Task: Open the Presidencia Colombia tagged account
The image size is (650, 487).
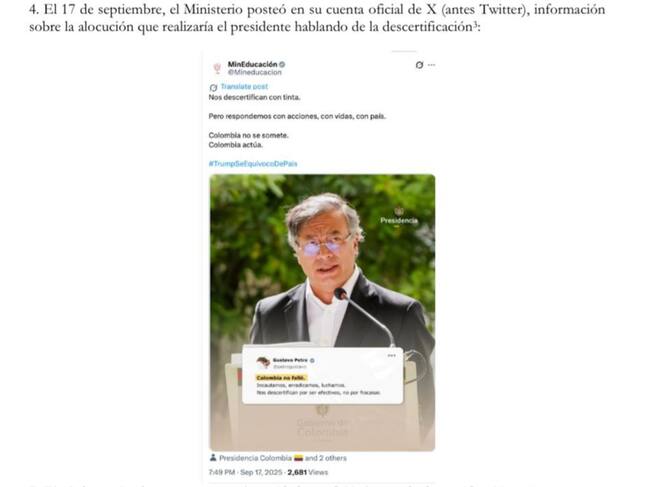Action: 255,458
